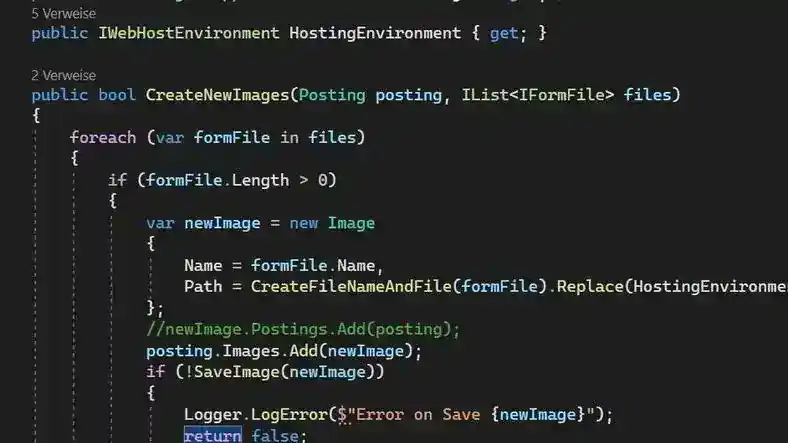Select the Posting parameter type
The height and width of the screenshot is (443, 788).
(332, 95)
